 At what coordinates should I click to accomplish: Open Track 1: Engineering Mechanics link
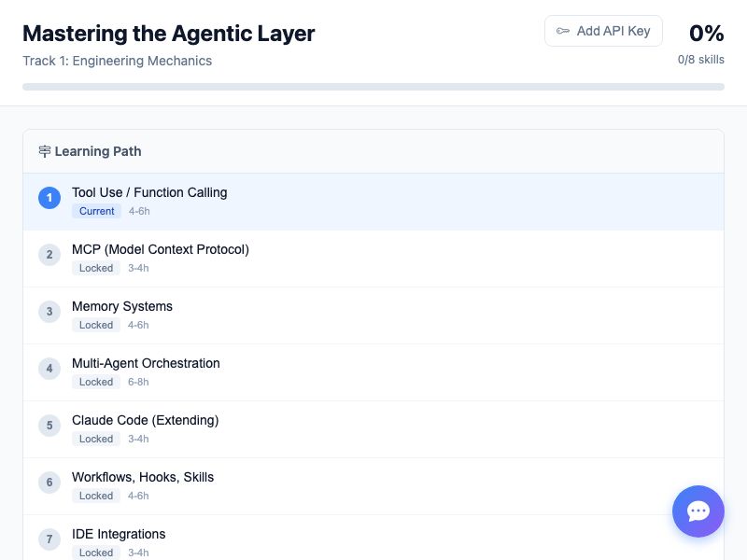click(117, 60)
